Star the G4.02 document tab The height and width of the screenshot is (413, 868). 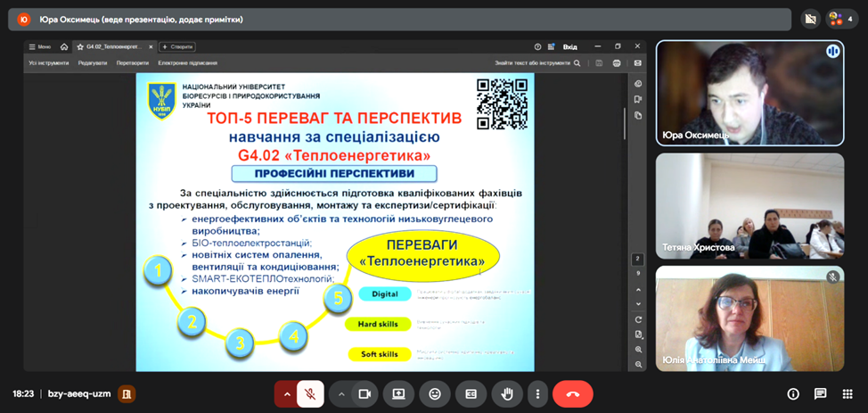[80, 47]
